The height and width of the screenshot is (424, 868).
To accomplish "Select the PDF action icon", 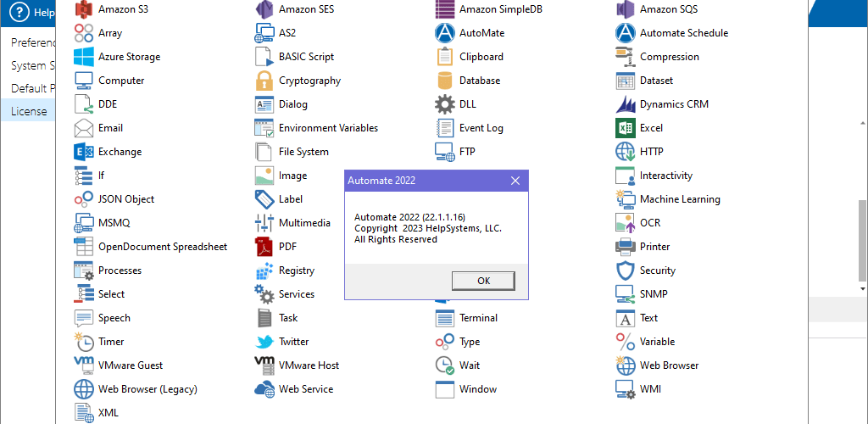I will tap(264, 246).
